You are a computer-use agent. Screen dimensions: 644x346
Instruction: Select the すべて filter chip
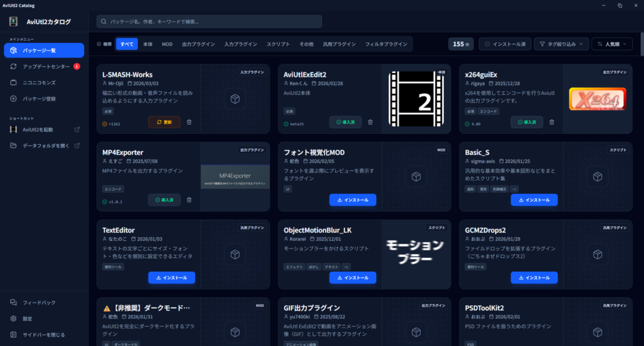click(127, 44)
